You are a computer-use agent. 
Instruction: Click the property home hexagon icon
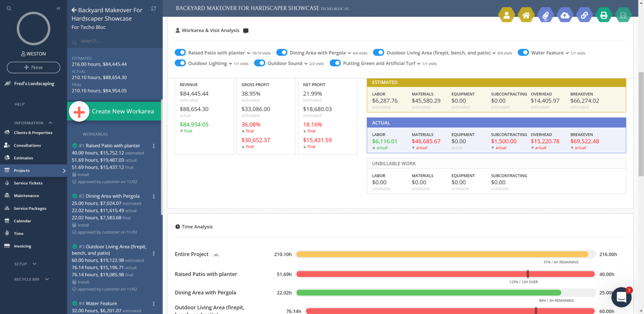(x=526, y=15)
